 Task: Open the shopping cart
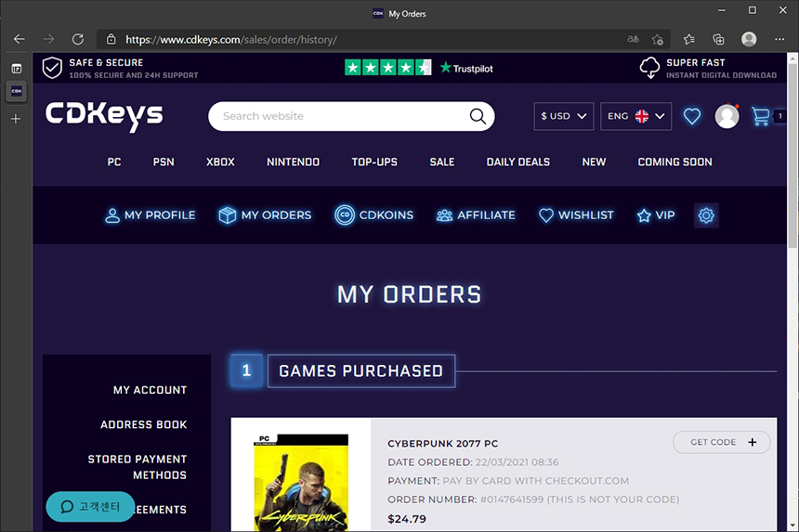(x=761, y=116)
